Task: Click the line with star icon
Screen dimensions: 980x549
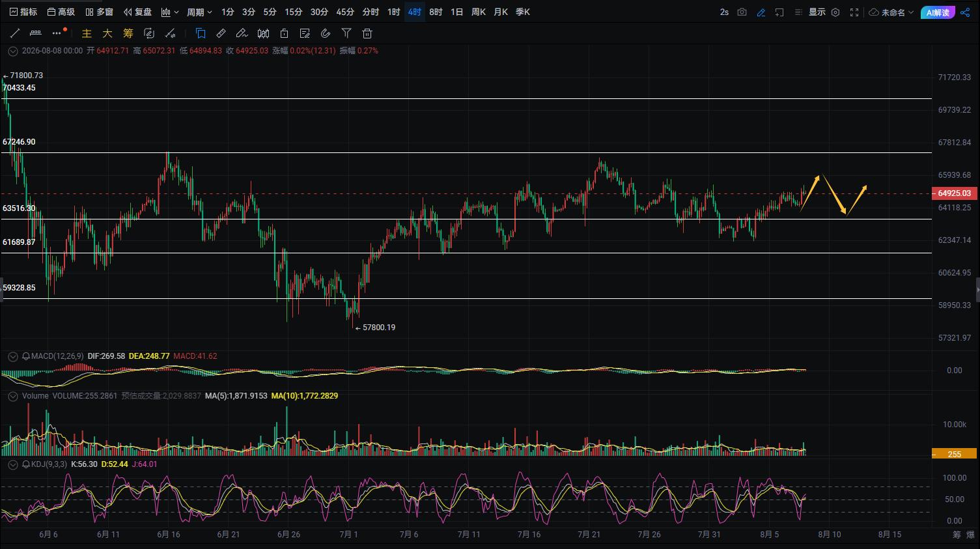Action: 170,33
